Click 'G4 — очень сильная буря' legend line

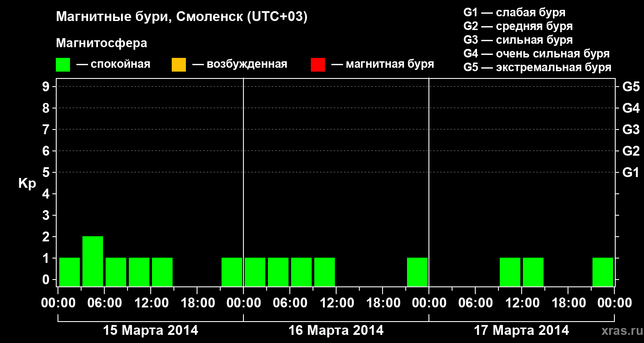pyautogui.click(x=537, y=54)
